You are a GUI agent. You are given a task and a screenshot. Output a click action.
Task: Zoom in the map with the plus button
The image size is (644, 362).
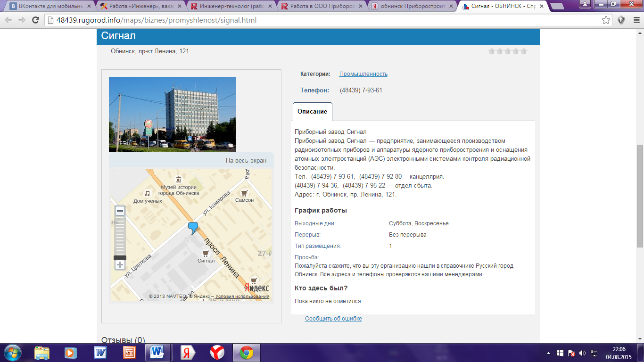(x=120, y=265)
